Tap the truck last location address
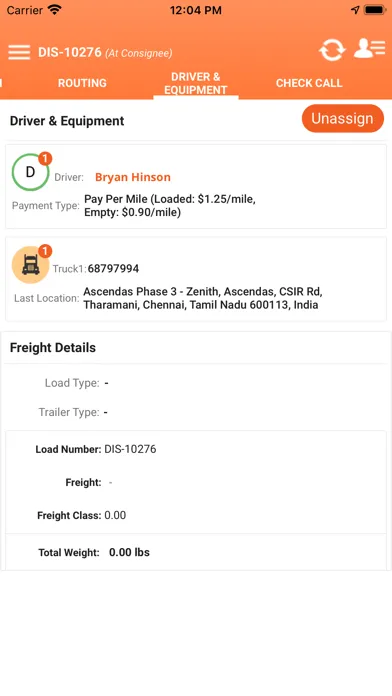This screenshot has width=392, height=696. pos(202,298)
